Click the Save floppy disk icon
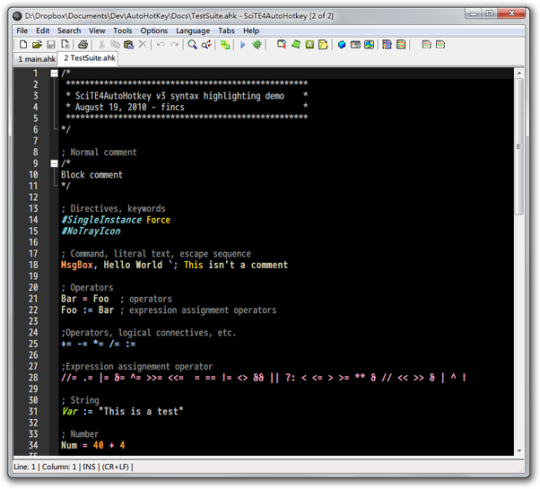This screenshot has height=489, width=540. [51, 44]
